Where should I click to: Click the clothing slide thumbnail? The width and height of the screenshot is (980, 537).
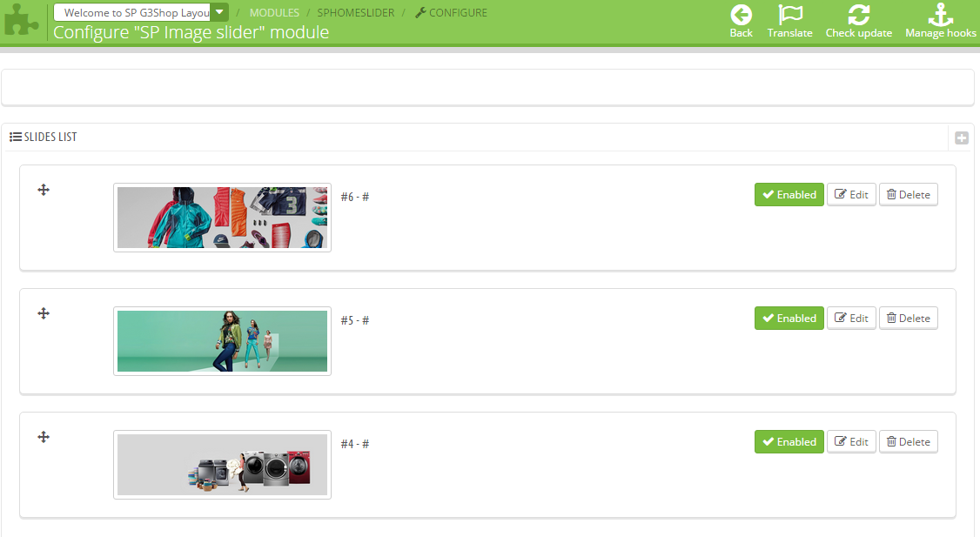pyautogui.click(x=223, y=218)
